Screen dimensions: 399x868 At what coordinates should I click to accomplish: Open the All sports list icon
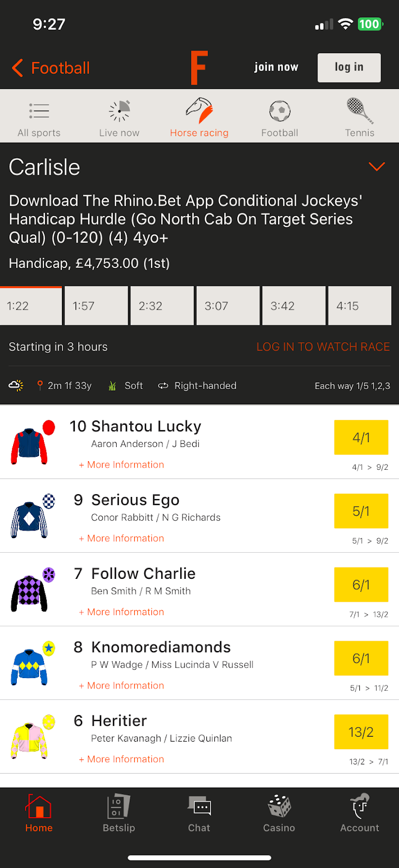coord(39,111)
